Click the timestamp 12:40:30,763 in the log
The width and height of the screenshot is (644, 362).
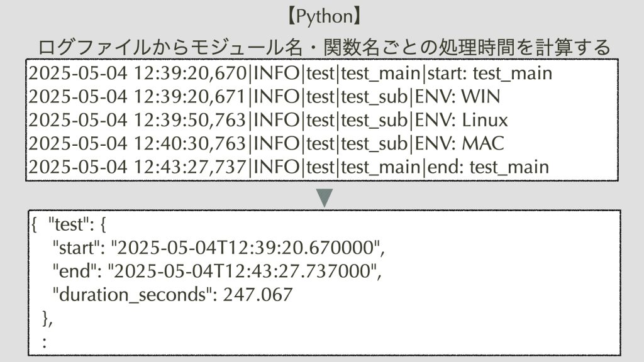click(190, 144)
